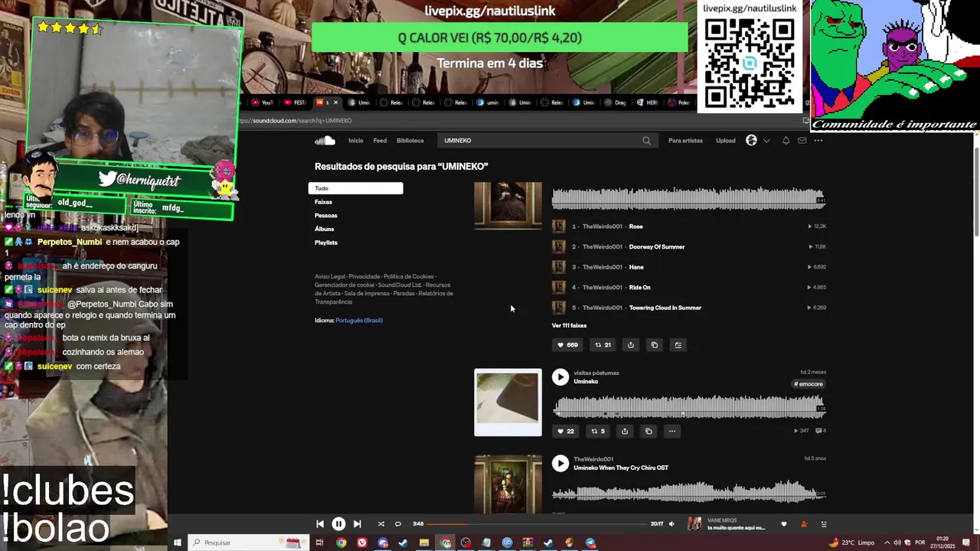Repost the Umineko track with 5 reposts
The image size is (980, 551).
tap(597, 431)
